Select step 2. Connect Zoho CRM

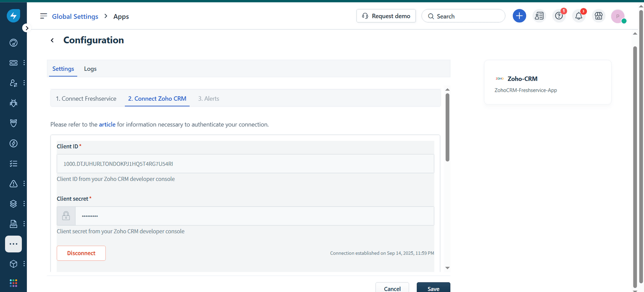coord(157,99)
